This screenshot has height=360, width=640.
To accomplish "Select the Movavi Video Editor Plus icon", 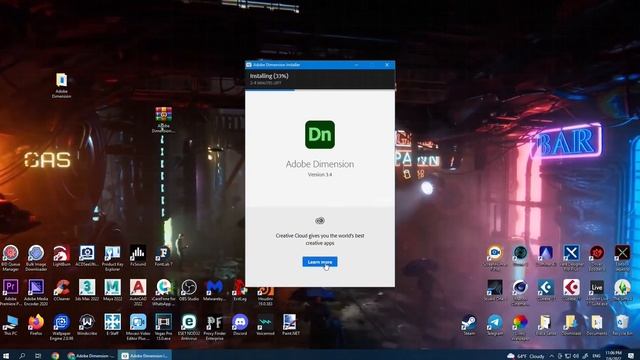I will pos(138,327).
